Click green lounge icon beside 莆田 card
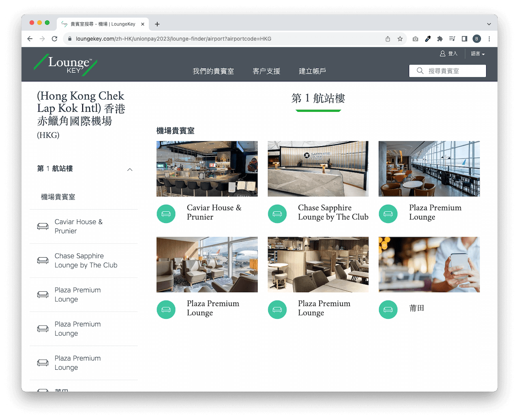Viewport: 519px width, 420px height. (388, 309)
